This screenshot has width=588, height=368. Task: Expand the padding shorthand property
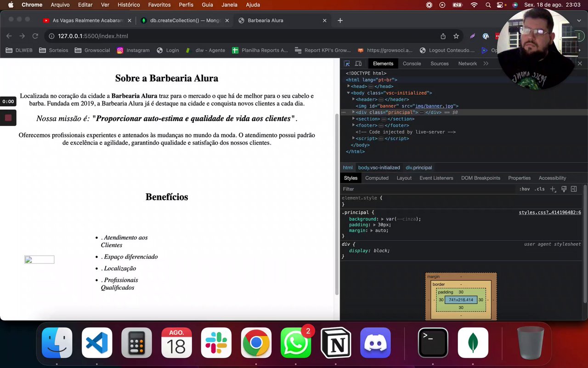point(374,225)
